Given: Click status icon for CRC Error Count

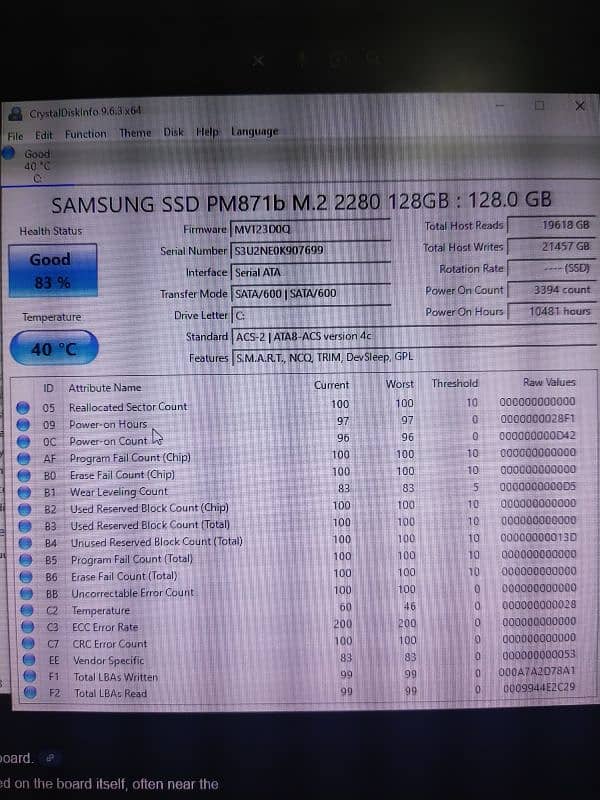Looking at the screenshot, I should pos(29,643).
